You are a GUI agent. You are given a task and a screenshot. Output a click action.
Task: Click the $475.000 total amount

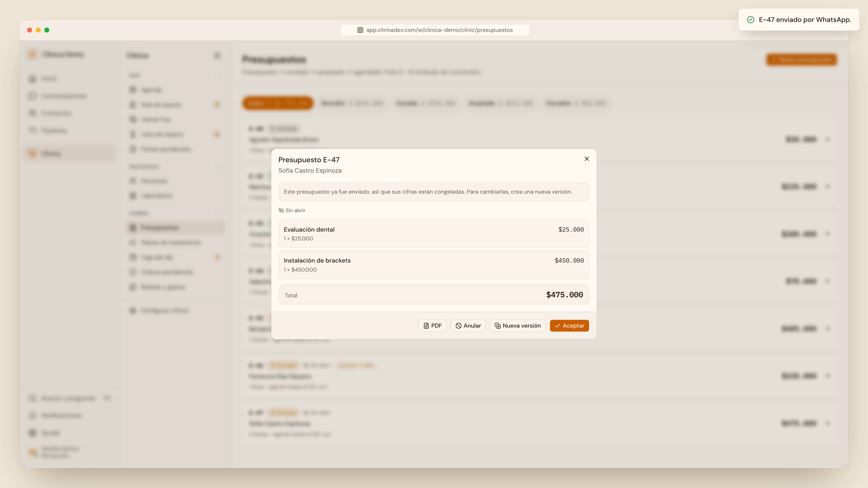tap(564, 295)
